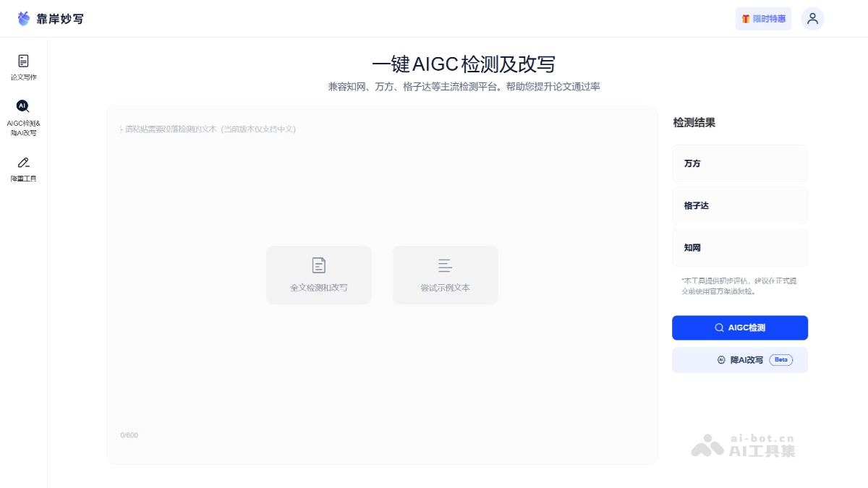The width and height of the screenshot is (868, 488).
Task: Select the 论文写作 sidebar icon
Action: coord(24,61)
